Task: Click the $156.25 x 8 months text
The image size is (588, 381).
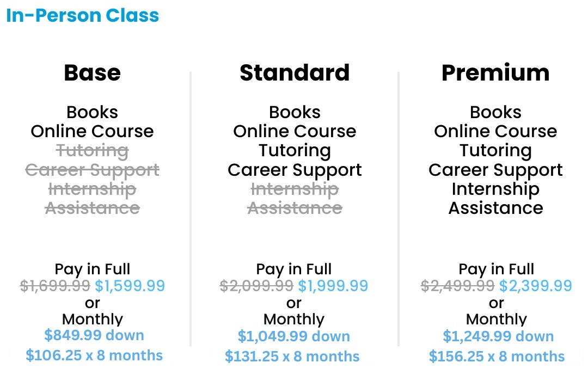Action: click(497, 357)
